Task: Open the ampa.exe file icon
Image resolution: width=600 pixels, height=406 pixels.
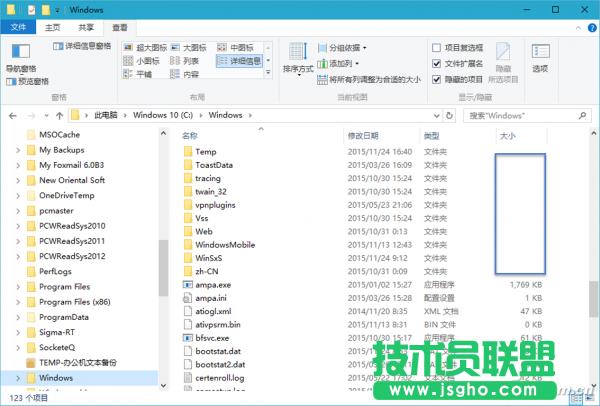Action: coord(187,285)
